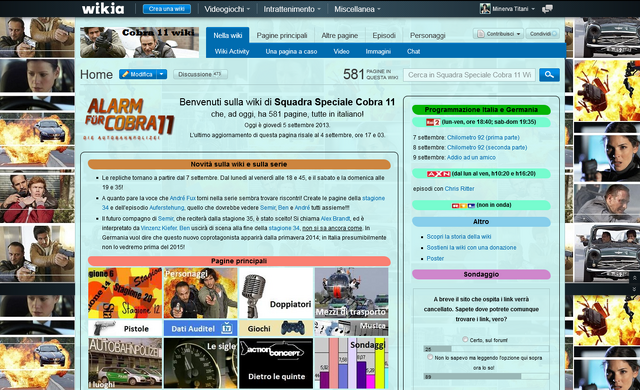This screenshot has width=640, height=390.
Task: Open Wiki Activity in the subnavigation
Action: (232, 51)
